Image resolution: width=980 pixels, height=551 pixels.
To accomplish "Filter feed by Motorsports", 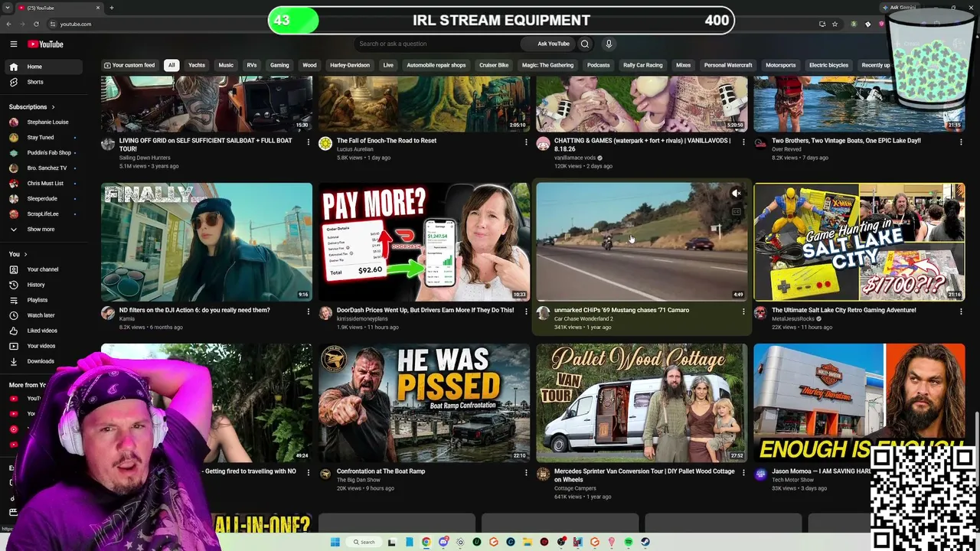I will pos(781,65).
